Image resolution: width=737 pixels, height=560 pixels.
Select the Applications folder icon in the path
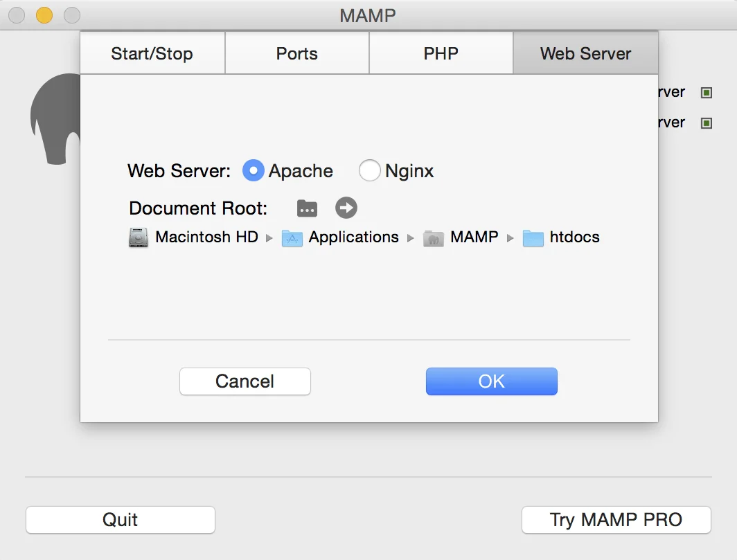292,238
